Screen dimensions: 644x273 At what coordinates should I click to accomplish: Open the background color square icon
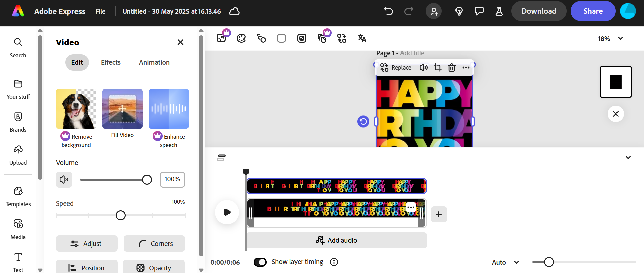(x=282, y=38)
